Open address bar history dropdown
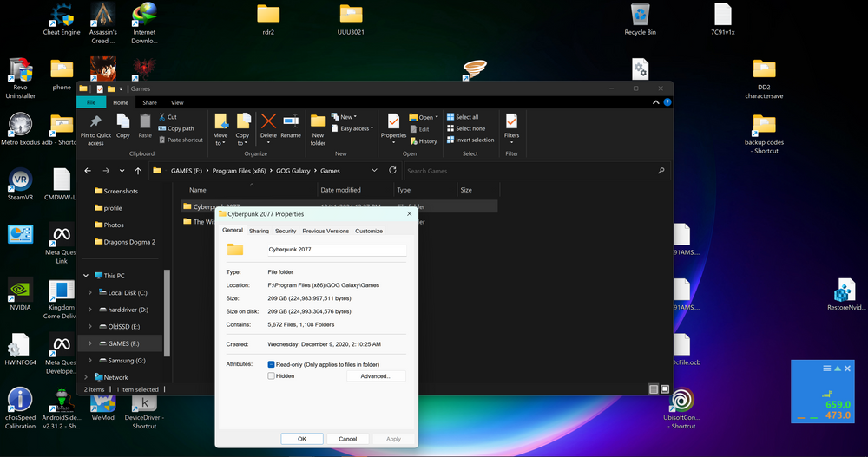This screenshot has width=868, height=457. [374, 171]
